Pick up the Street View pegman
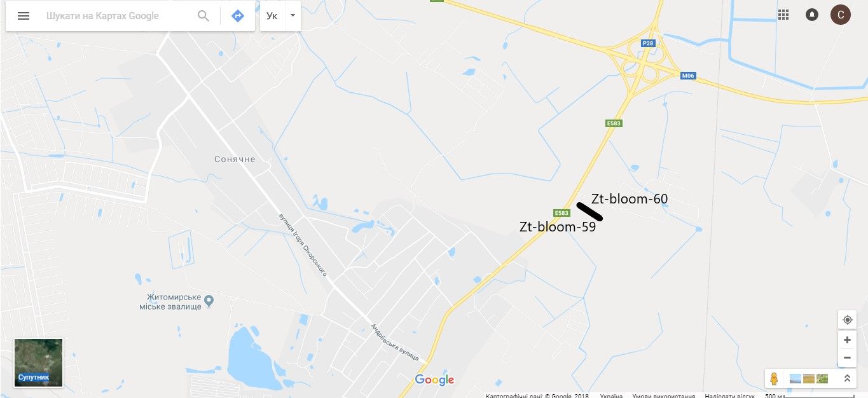Image resolution: width=868 pixels, height=398 pixels. click(774, 378)
